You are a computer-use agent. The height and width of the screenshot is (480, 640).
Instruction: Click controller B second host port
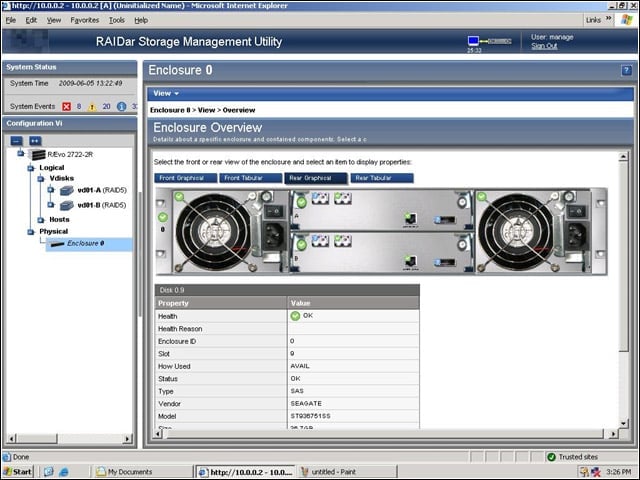tap(343, 241)
